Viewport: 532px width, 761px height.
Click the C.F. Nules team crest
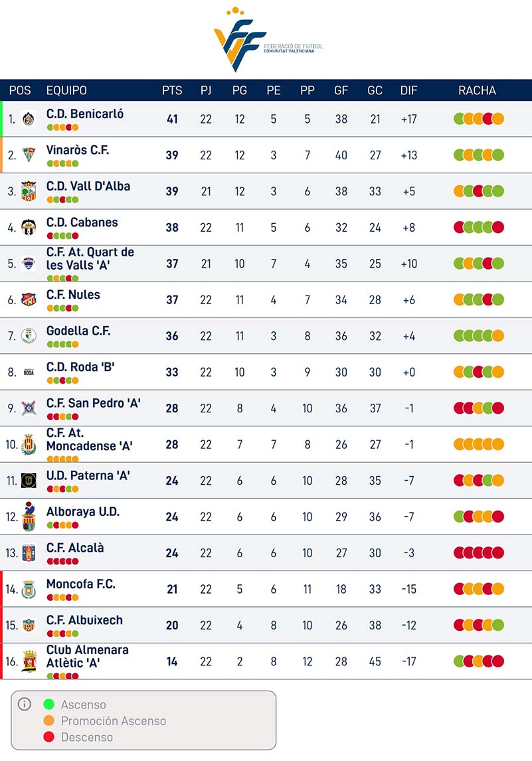tap(29, 299)
